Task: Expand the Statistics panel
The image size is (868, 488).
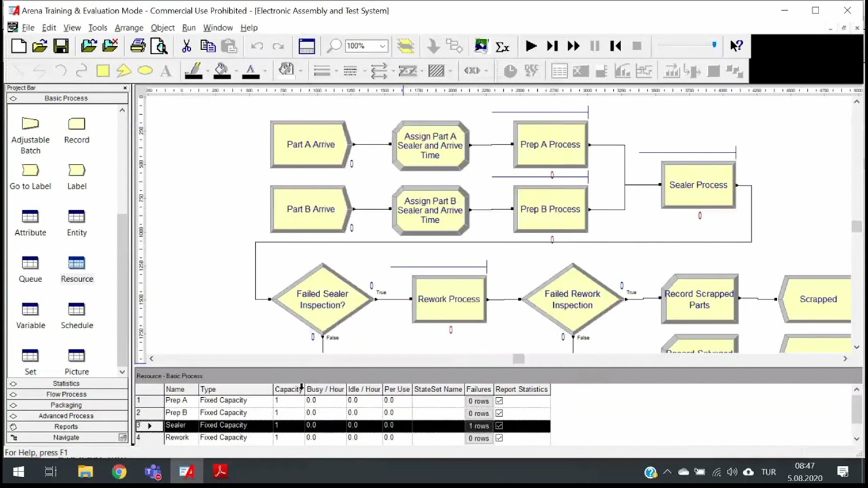Action: click(x=66, y=384)
